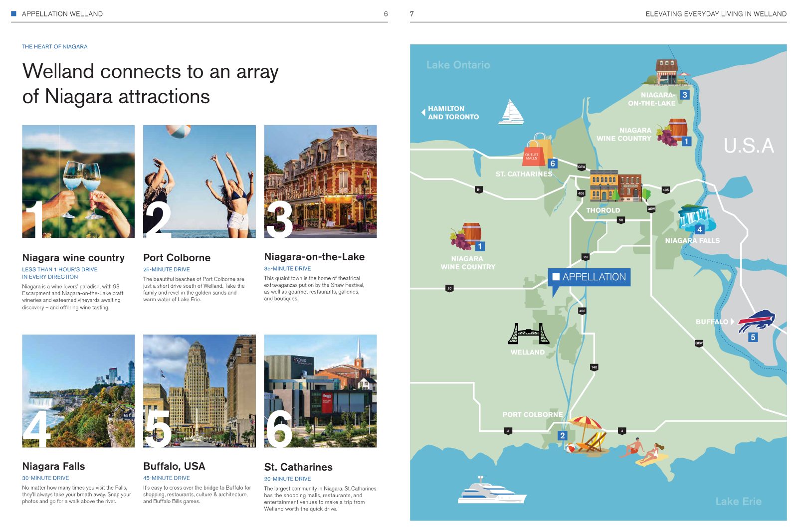798x532 pixels.
Task: Click the Hamilton and Toronto arrow label
Action: pyautogui.click(x=450, y=113)
